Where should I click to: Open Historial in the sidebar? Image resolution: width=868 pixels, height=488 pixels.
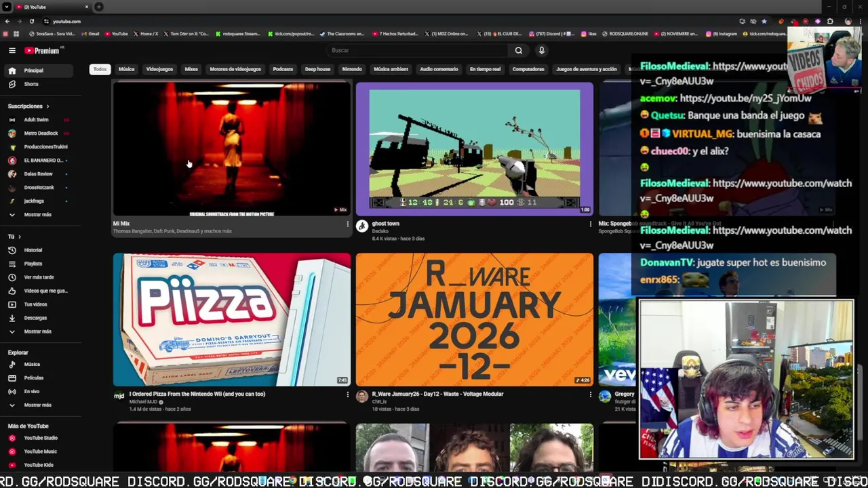coord(41,250)
